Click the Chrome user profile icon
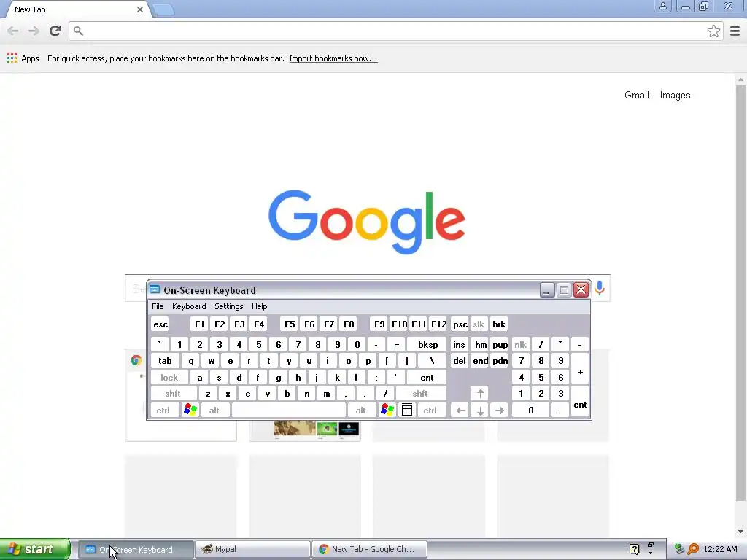Image resolution: width=747 pixels, height=560 pixels. [662, 6]
